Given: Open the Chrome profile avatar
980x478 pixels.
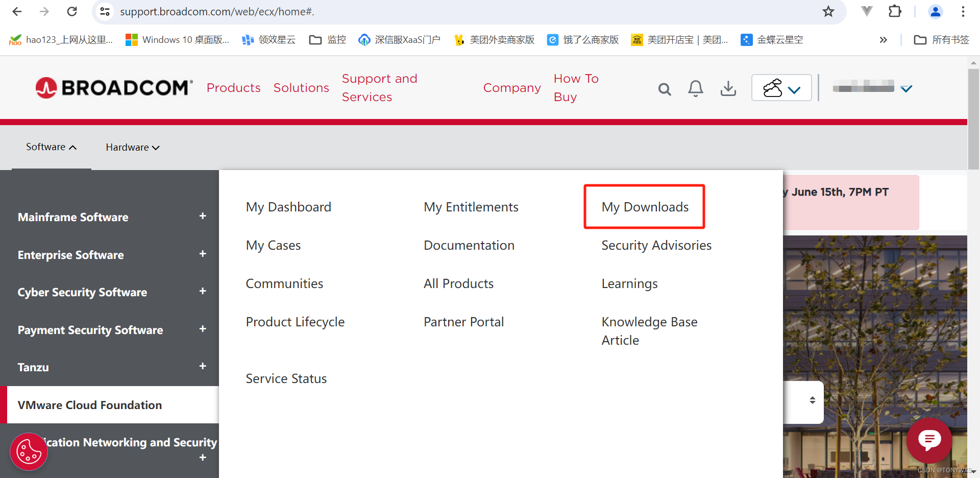Looking at the screenshot, I should coord(935,11).
